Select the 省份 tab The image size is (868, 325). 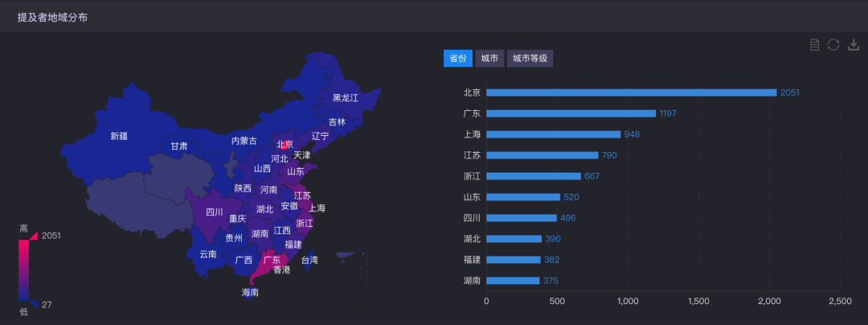click(458, 58)
